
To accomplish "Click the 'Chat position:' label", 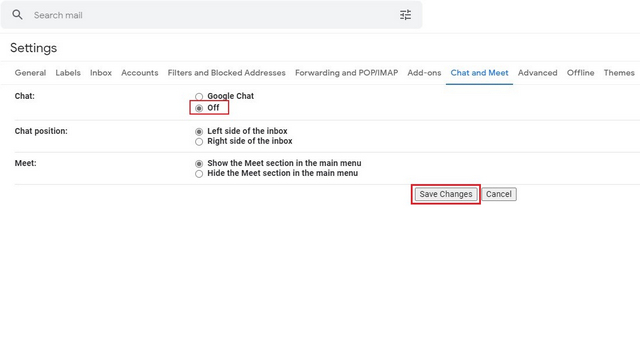I will (41, 131).
